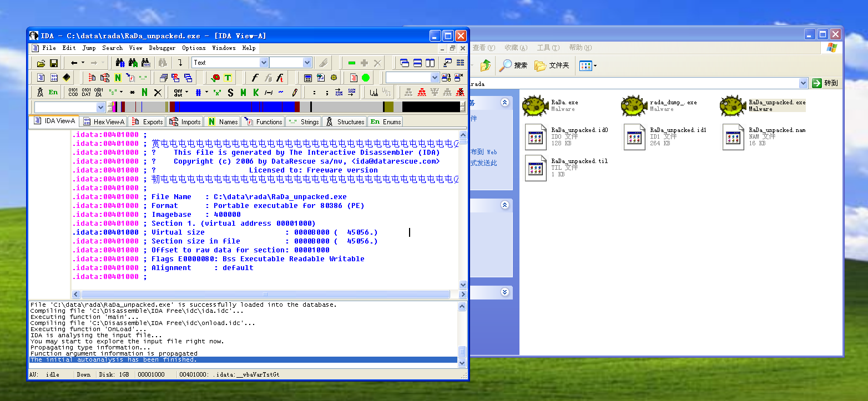This screenshot has height=401, width=868.
Task: Click binoculars search for immediate value icon
Action: (120, 63)
